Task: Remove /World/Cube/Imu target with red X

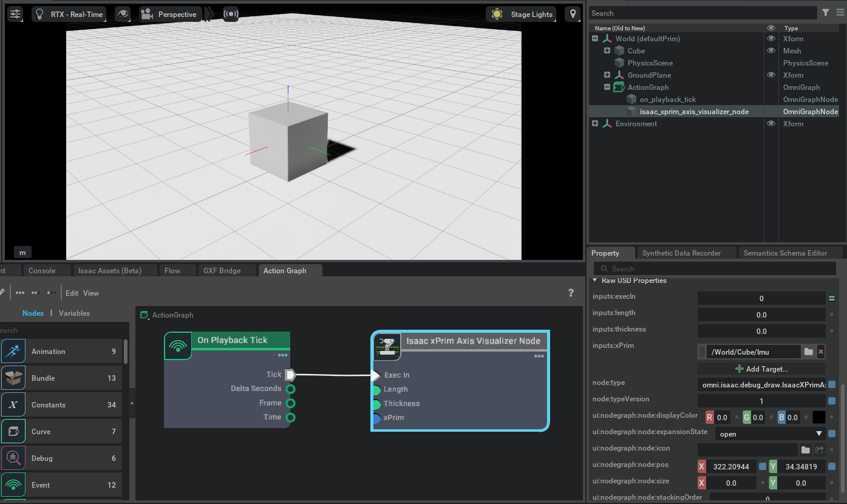Action: pyautogui.click(x=821, y=352)
